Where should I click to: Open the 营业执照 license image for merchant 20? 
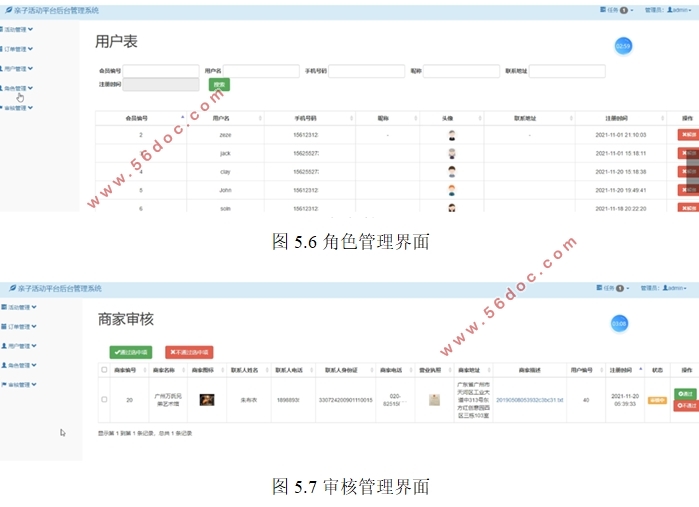pyautogui.click(x=434, y=399)
